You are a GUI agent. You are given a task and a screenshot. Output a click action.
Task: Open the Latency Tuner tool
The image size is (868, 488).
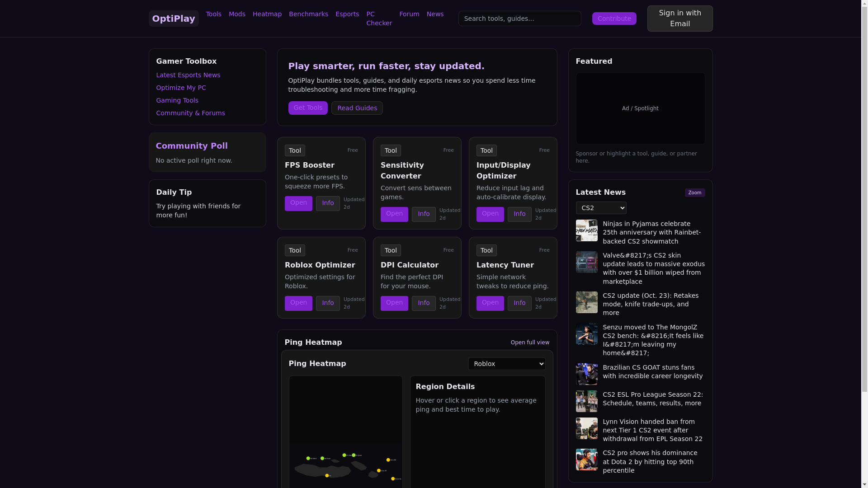[490, 303]
